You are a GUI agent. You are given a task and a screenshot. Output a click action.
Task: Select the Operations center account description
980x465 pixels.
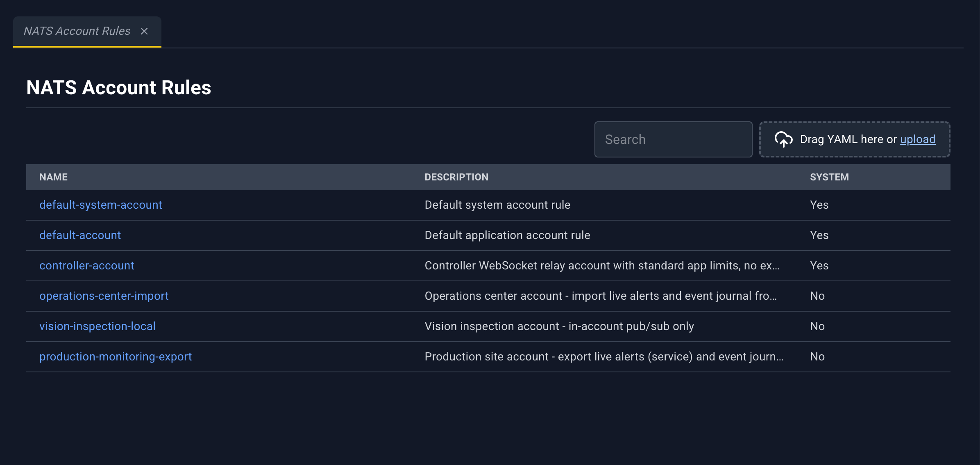coord(601,296)
